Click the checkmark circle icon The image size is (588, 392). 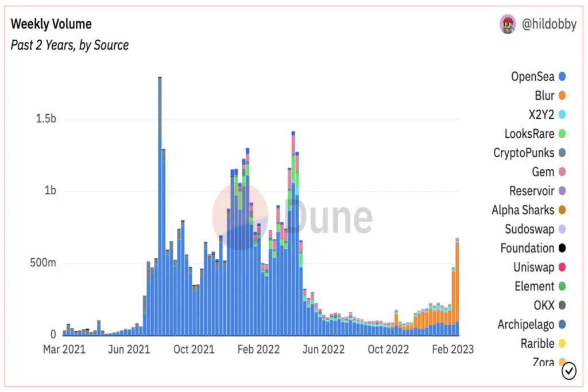tap(568, 371)
